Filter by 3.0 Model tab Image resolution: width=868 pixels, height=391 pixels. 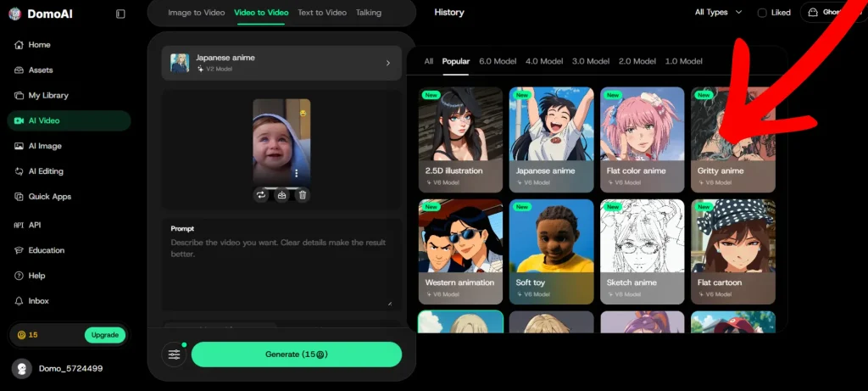coord(591,61)
